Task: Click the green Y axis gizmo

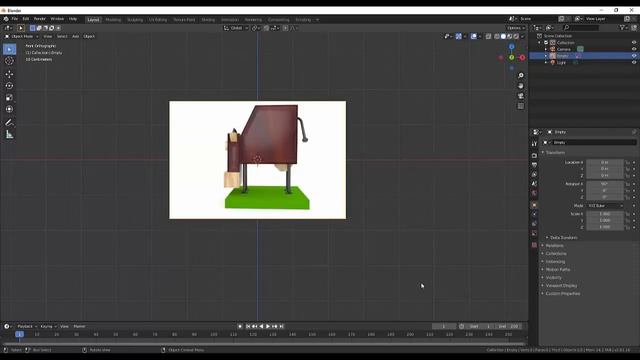Action: [x=511, y=58]
